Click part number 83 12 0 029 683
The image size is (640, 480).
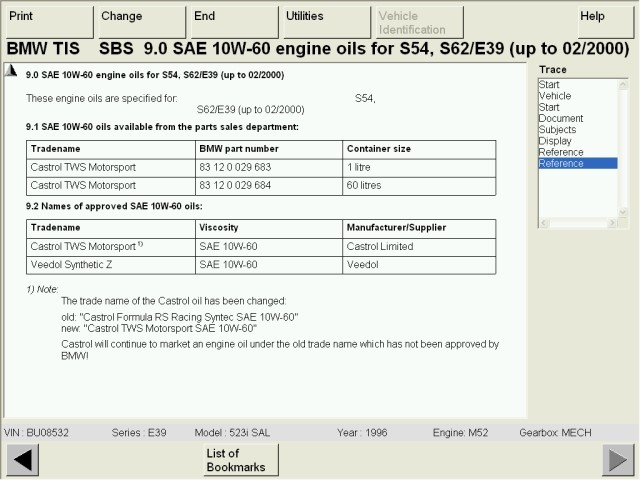point(235,167)
